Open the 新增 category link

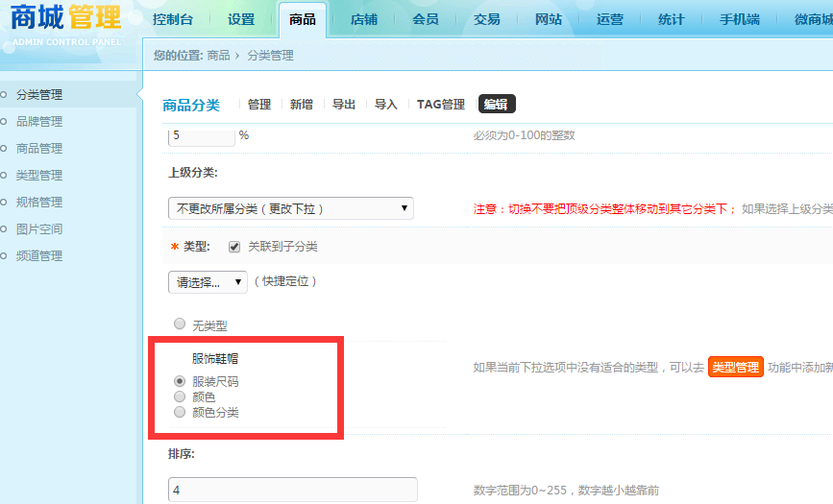tap(302, 104)
